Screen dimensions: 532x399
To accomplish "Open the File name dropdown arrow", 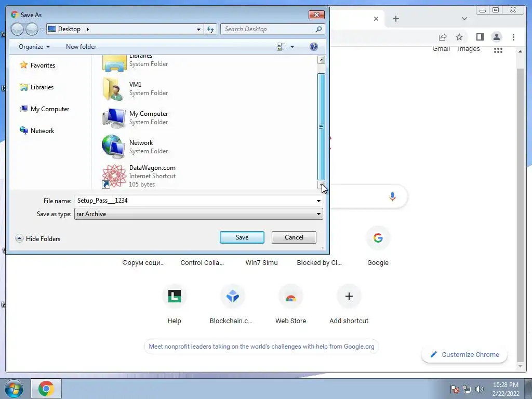I will [318, 201].
